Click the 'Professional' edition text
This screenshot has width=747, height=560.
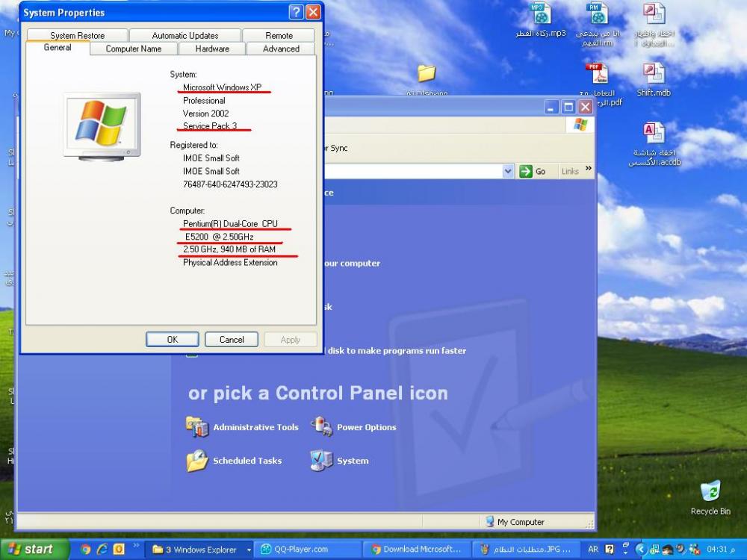coord(204,101)
